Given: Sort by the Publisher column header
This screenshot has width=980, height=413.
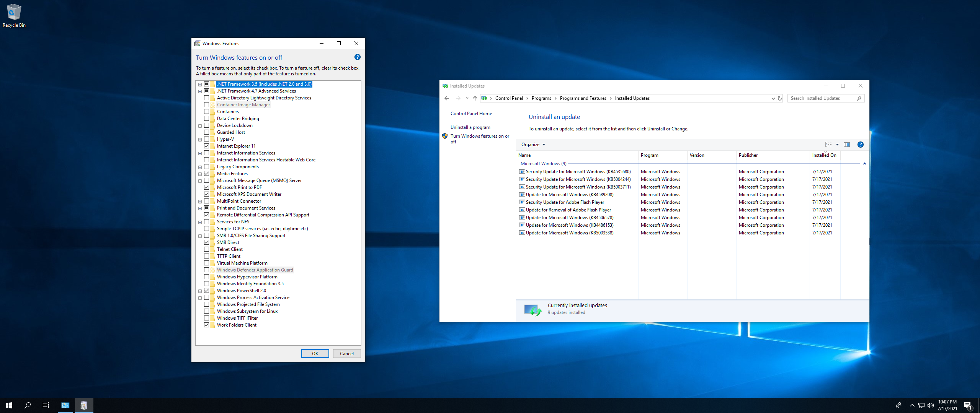Looking at the screenshot, I should click(x=773, y=155).
